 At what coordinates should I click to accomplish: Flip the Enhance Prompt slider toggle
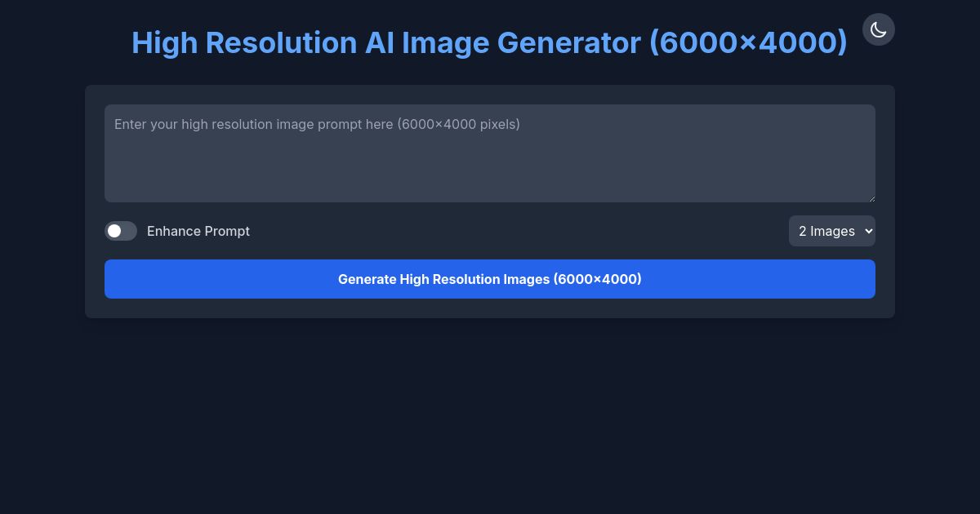point(121,231)
